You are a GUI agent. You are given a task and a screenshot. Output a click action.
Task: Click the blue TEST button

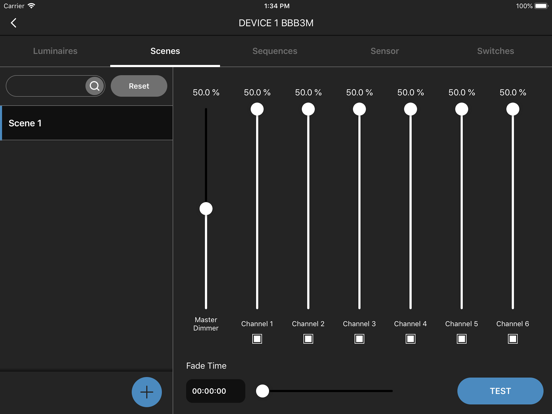click(x=500, y=391)
